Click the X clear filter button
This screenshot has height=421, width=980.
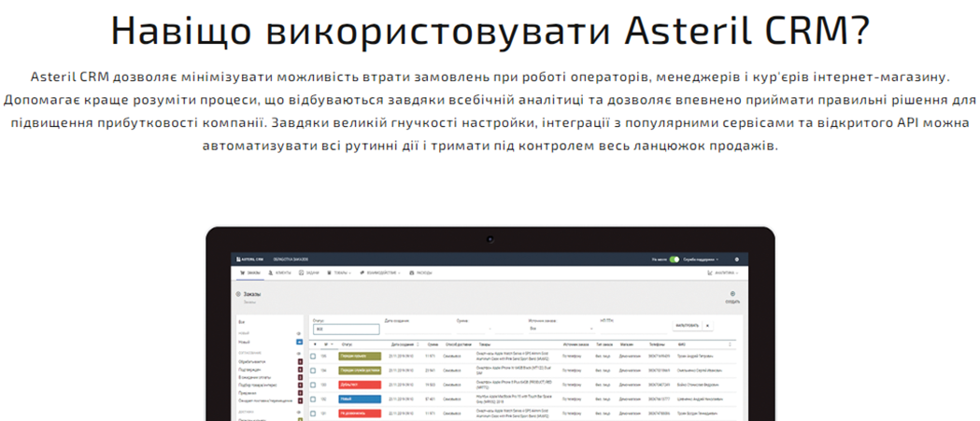click(708, 326)
